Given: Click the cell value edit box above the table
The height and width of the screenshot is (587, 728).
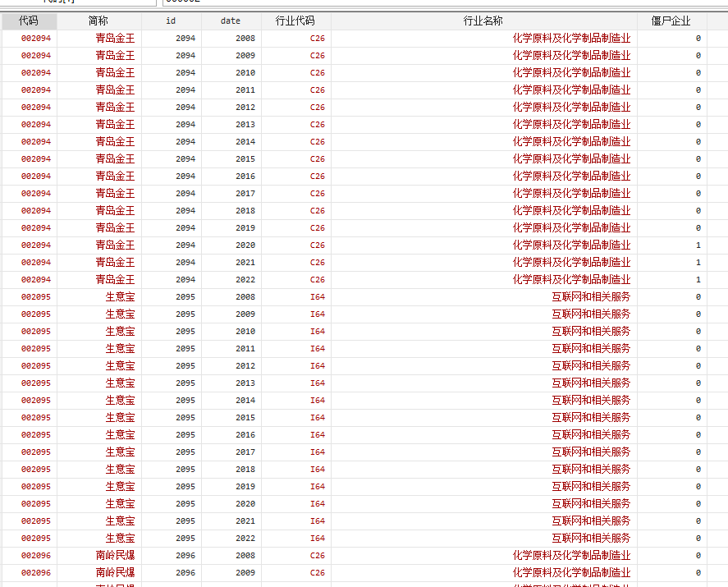Looking at the screenshot, I should (x=443, y=2).
